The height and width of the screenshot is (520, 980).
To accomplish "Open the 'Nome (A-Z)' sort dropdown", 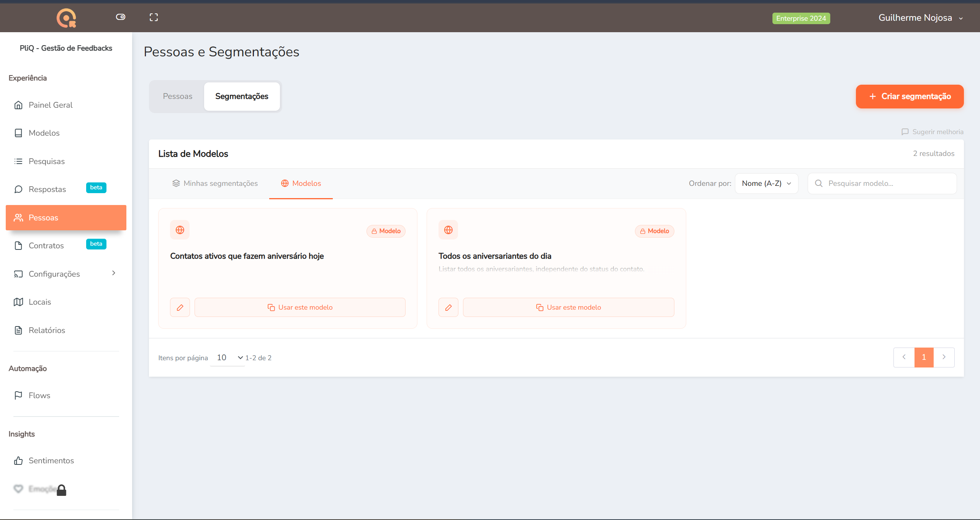I will pos(767,184).
